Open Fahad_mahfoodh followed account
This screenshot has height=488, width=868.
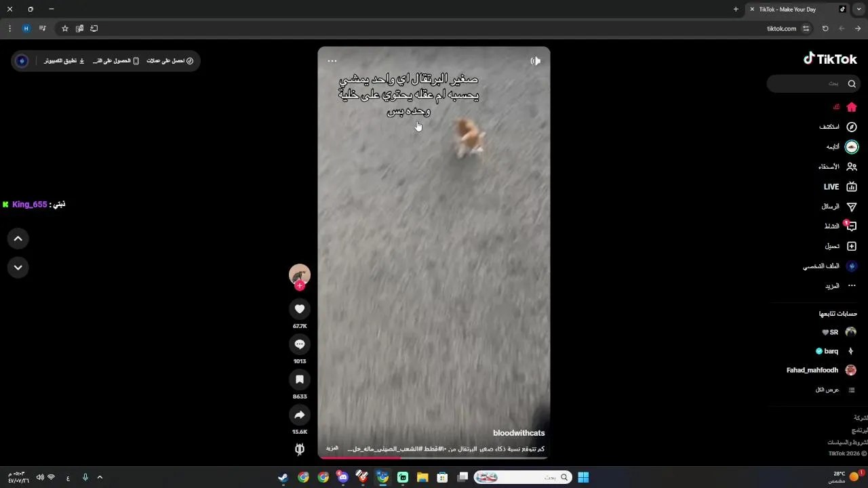click(x=821, y=370)
